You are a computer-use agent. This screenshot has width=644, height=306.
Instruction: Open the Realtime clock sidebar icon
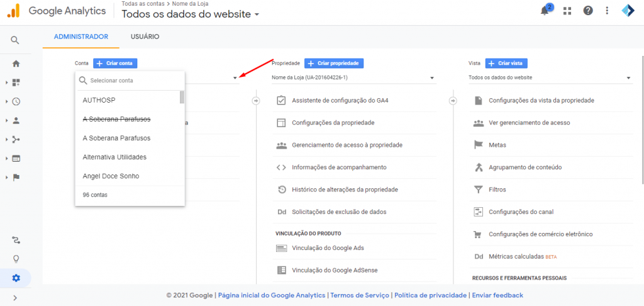(16, 101)
